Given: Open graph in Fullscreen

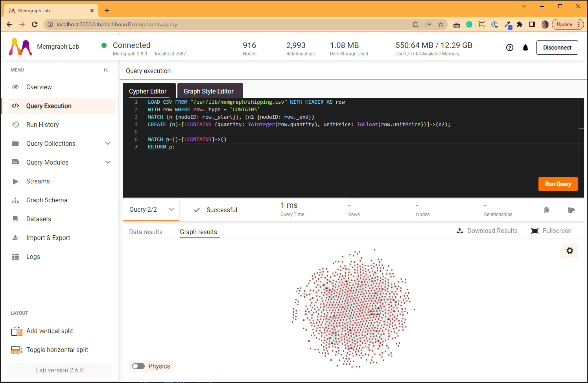Looking at the screenshot, I should tap(551, 231).
